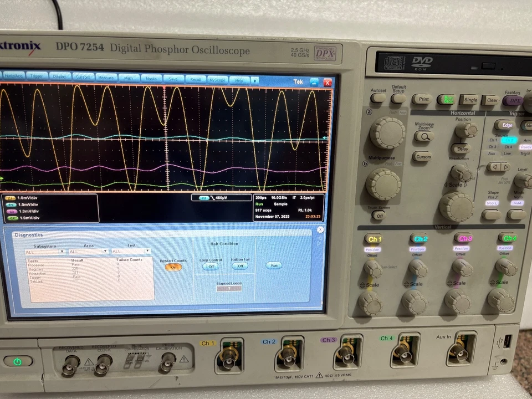Enable Halt on Fail

pyautogui.click(x=240, y=267)
